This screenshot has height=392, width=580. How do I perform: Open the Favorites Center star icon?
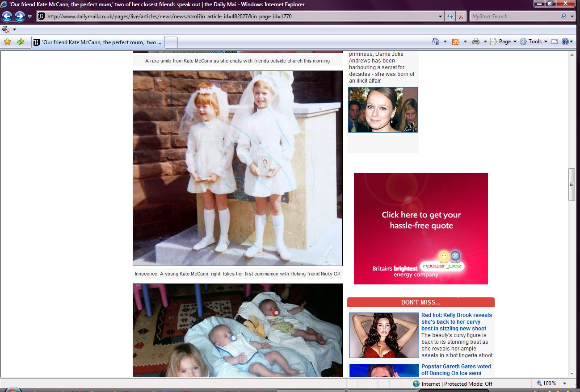click(x=7, y=42)
